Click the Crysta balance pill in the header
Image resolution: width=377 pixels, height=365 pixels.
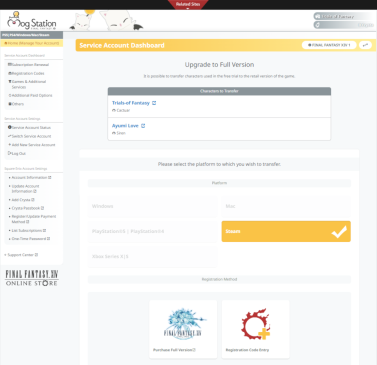point(344,25)
